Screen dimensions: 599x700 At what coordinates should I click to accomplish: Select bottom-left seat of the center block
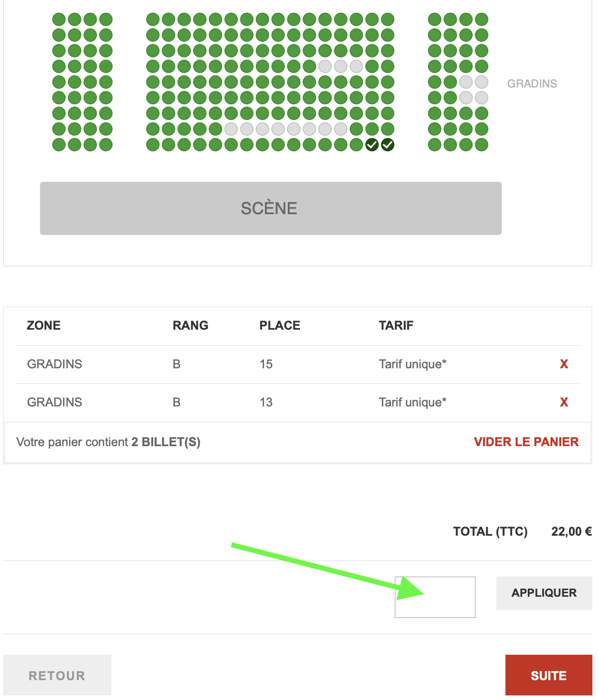(153, 145)
